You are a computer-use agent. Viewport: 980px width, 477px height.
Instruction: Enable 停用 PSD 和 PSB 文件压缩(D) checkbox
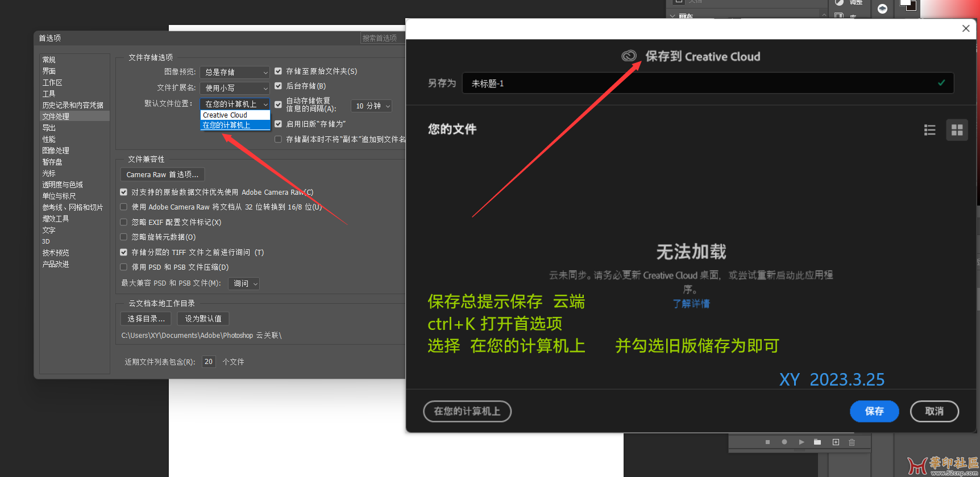coord(123,267)
